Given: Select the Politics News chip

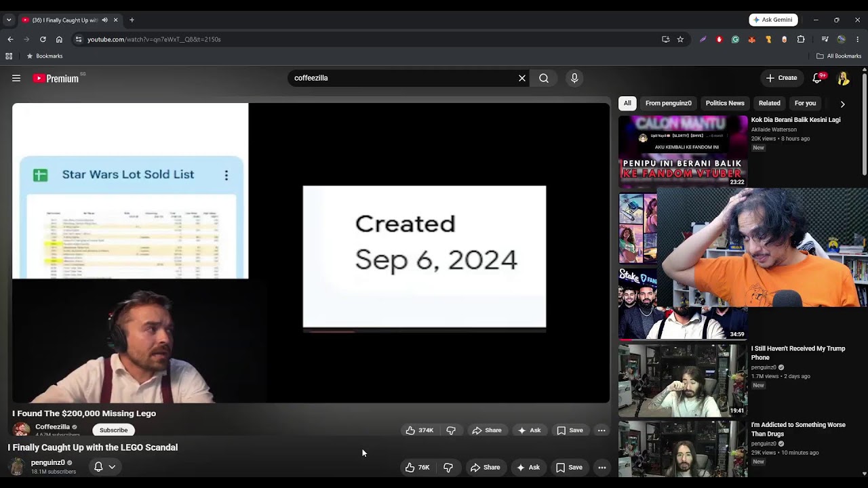Looking at the screenshot, I should (725, 104).
